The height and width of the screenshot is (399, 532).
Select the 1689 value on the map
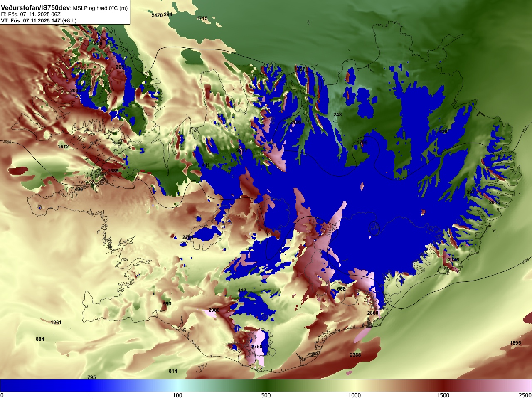point(113,171)
